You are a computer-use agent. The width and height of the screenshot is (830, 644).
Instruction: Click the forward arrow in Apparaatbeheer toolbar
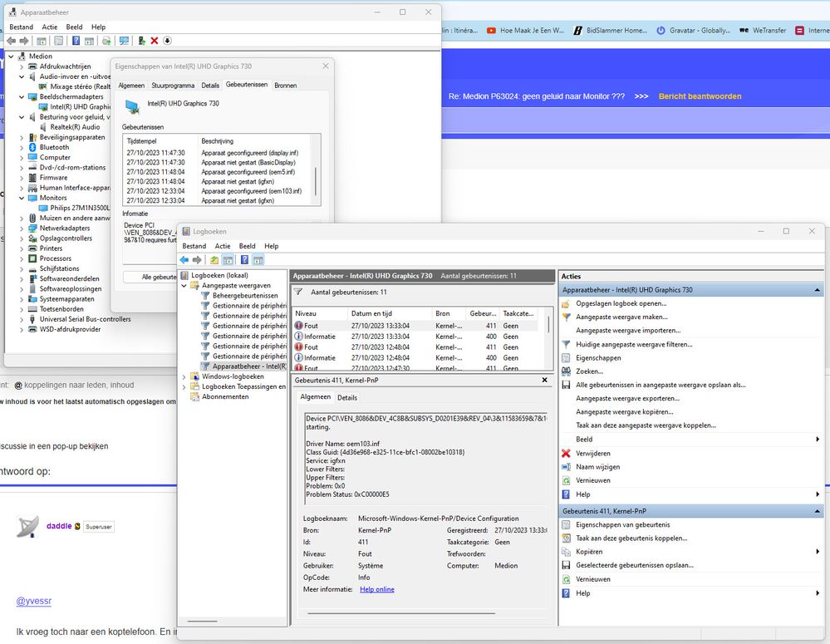[23, 40]
